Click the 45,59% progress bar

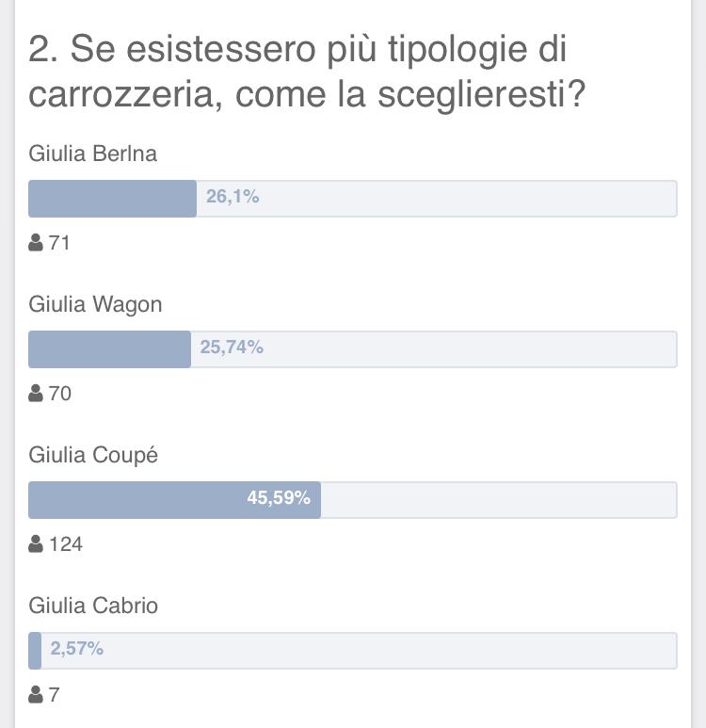[353, 500]
